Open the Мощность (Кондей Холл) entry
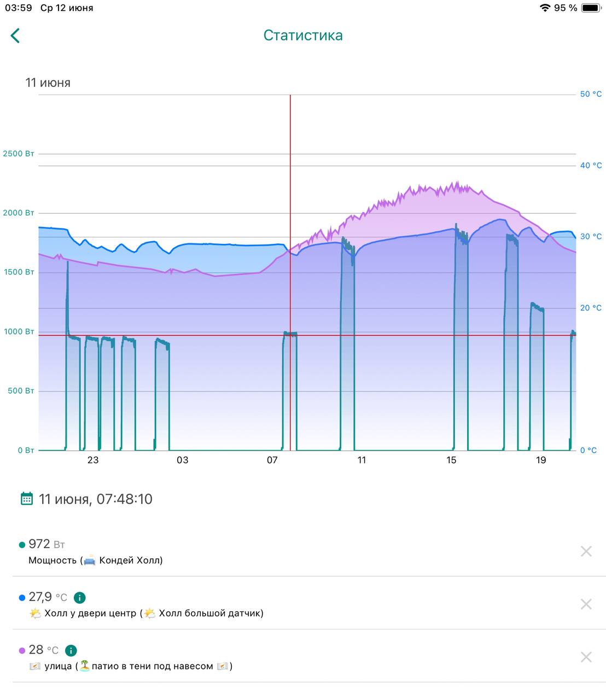The image size is (606, 700). 96,561
